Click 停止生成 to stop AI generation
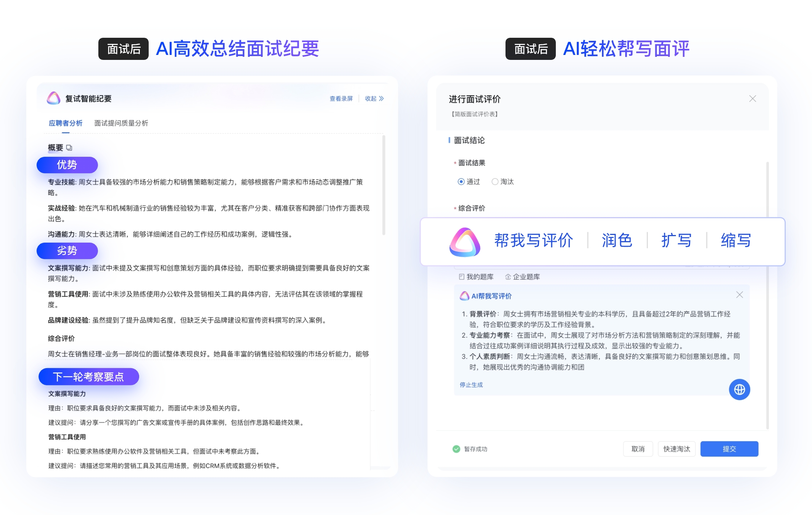Screen dimensions: 812x515 pyautogui.click(x=471, y=385)
